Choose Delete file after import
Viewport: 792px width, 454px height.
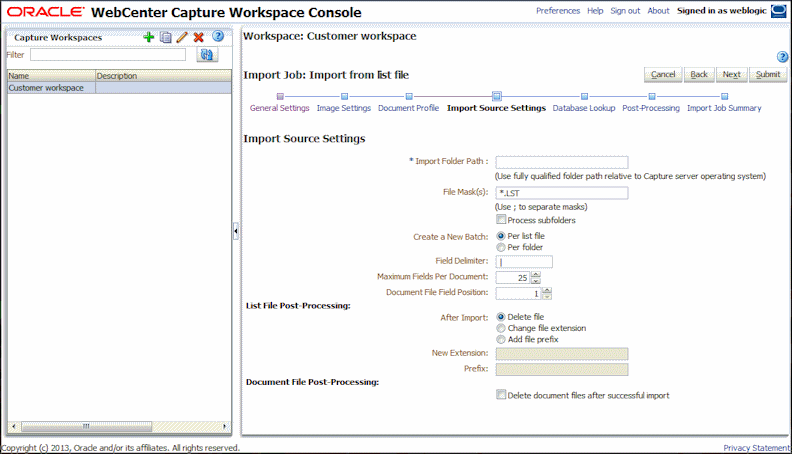pyautogui.click(x=501, y=317)
